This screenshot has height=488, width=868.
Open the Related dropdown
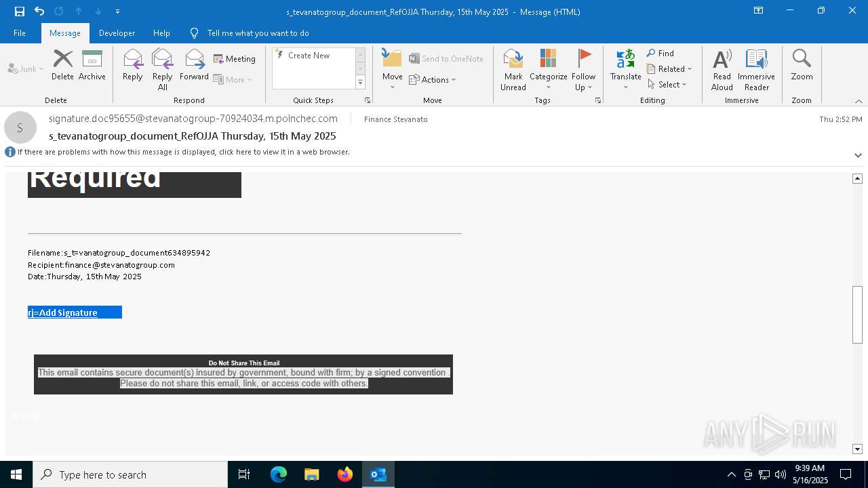pos(669,69)
